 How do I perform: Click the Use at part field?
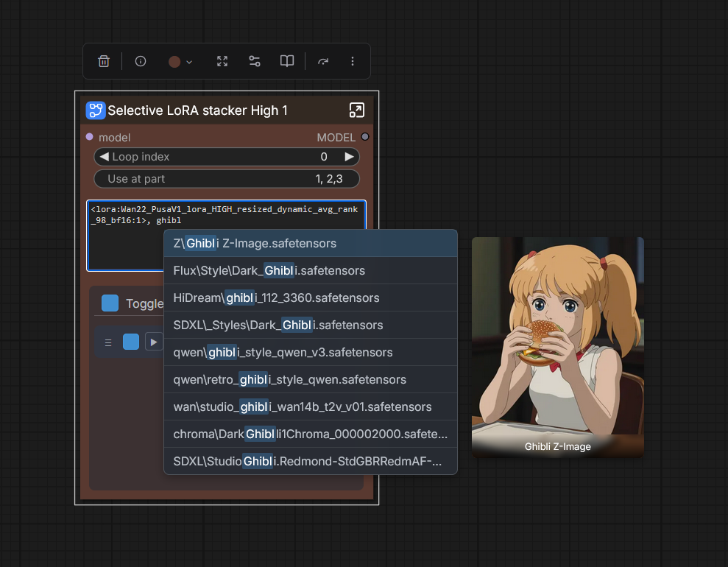click(227, 179)
